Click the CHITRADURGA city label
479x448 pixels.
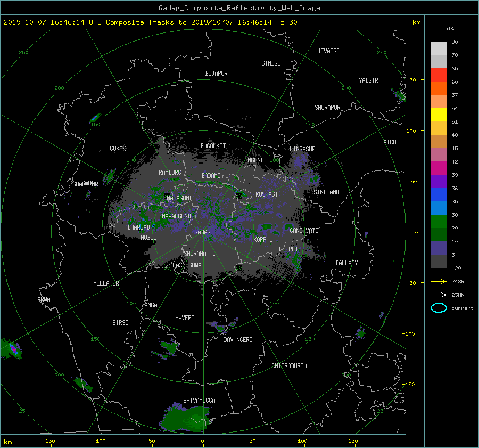click(x=289, y=366)
